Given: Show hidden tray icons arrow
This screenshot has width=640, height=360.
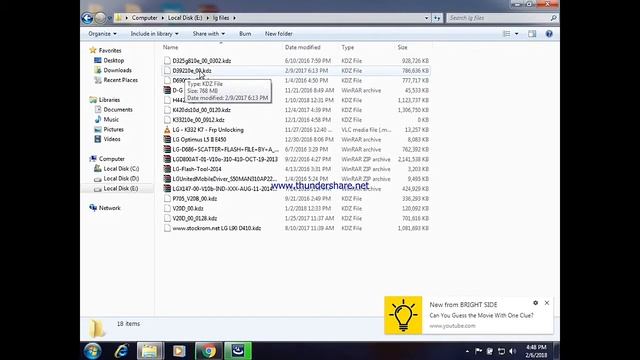Looking at the screenshot, I should pos(467,351).
